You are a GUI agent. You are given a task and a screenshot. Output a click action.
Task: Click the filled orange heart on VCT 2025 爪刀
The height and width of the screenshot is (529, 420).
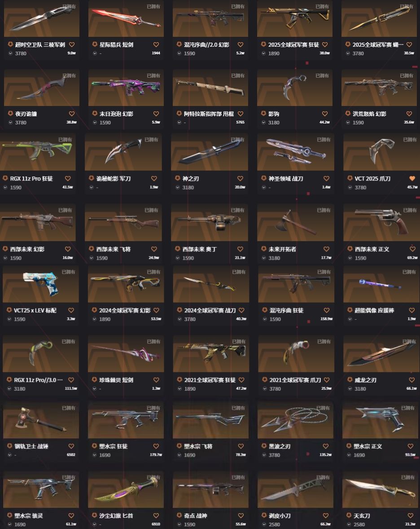(x=412, y=178)
